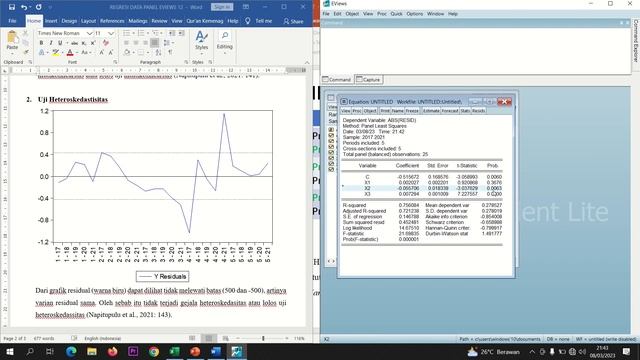Open the Font dialog launcher
Image resolution: width=640 pixels, height=360 pixels.
tap(115, 62)
